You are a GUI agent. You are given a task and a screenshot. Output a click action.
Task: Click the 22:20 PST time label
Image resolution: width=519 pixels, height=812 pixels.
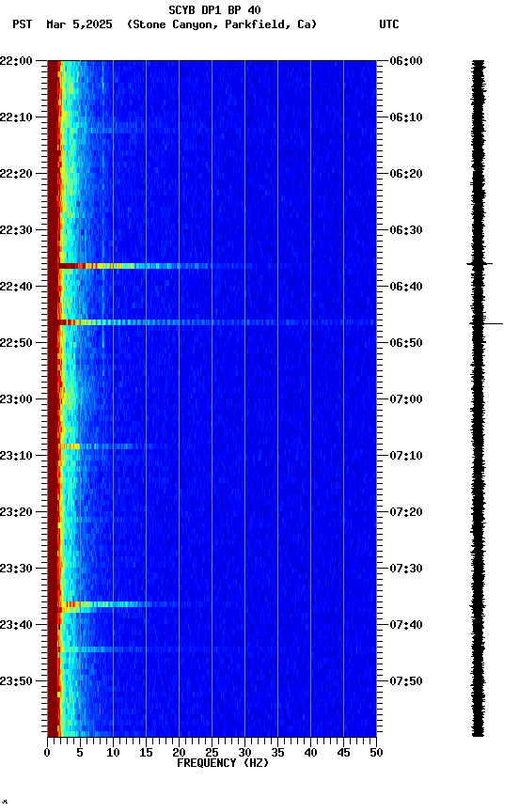pyautogui.click(x=16, y=174)
